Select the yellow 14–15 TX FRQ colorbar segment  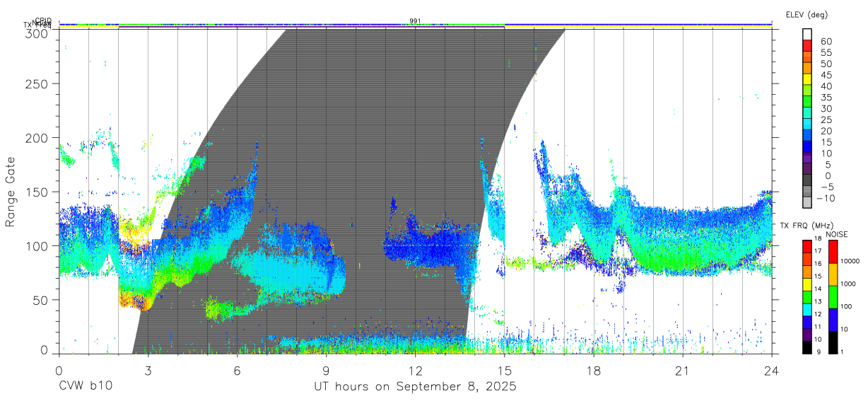coord(808,283)
